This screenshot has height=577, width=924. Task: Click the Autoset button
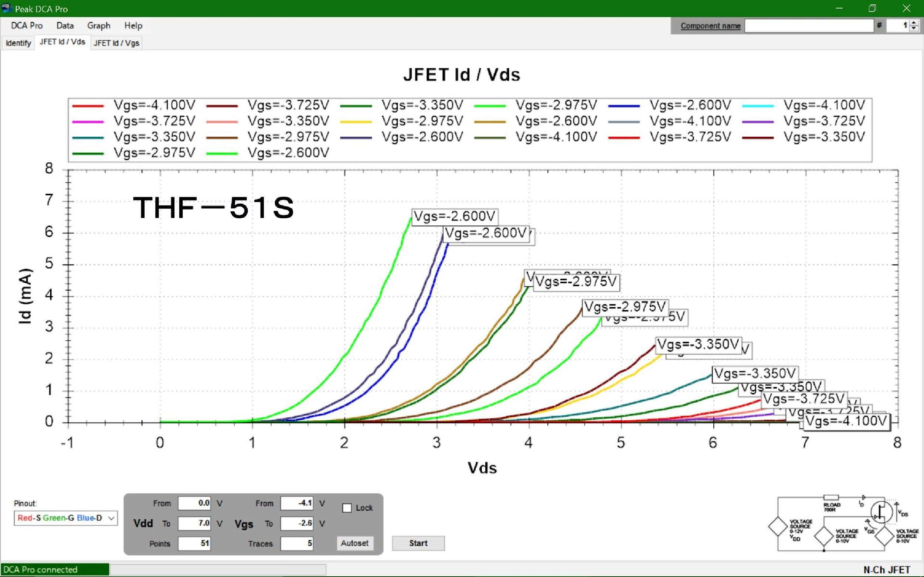click(x=354, y=543)
